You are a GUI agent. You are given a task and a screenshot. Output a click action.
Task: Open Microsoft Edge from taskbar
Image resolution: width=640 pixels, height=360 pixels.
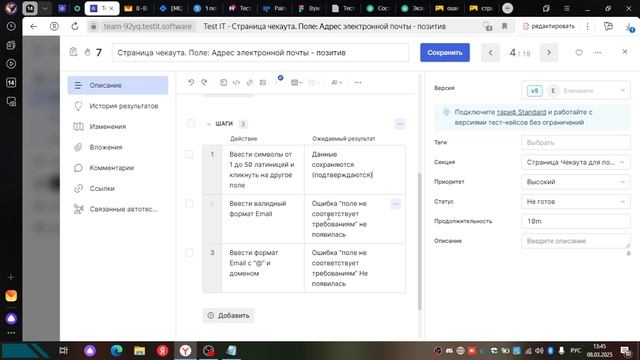click(x=117, y=351)
